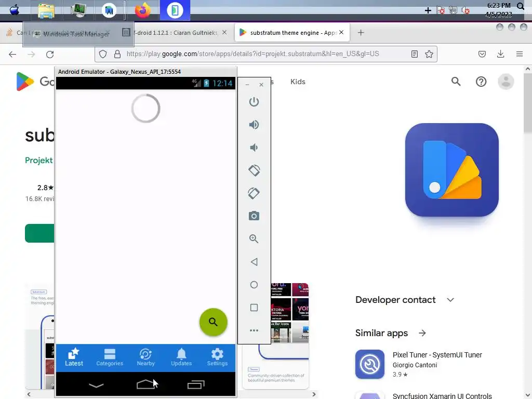This screenshot has width=532, height=399.
Task: Click the emulator power button icon
Action: coord(254,102)
